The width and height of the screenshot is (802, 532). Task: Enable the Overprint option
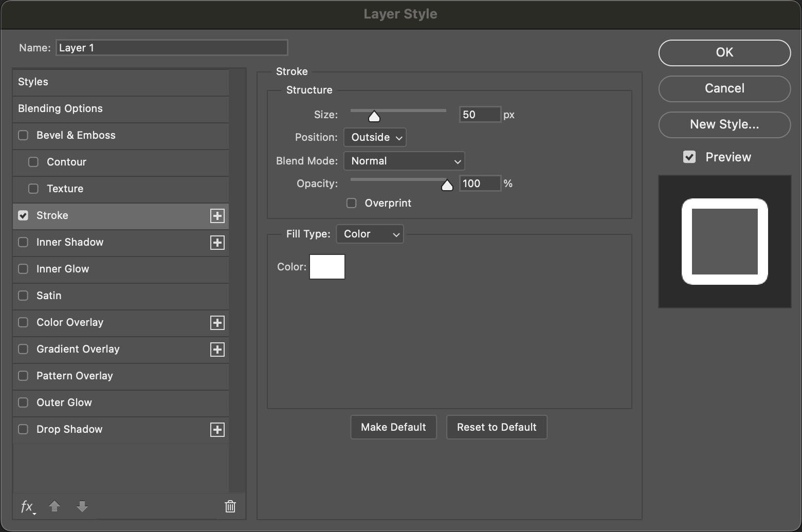point(352,203)
